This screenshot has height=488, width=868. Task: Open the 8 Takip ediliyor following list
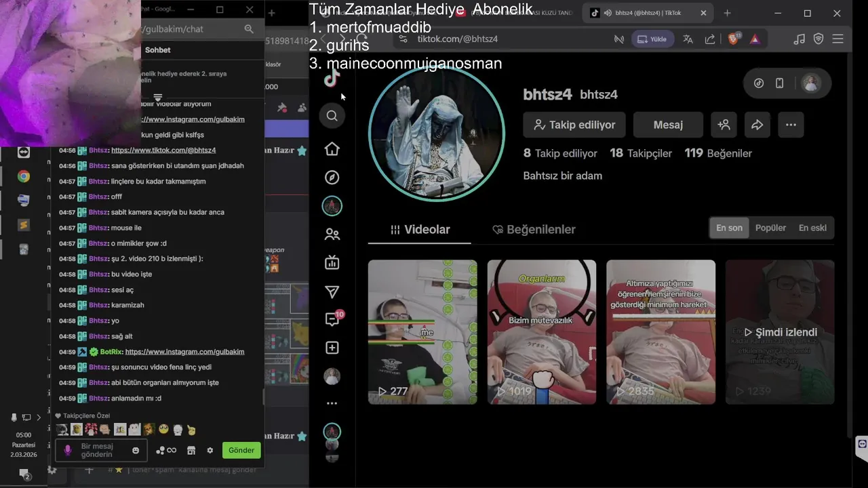560,153
